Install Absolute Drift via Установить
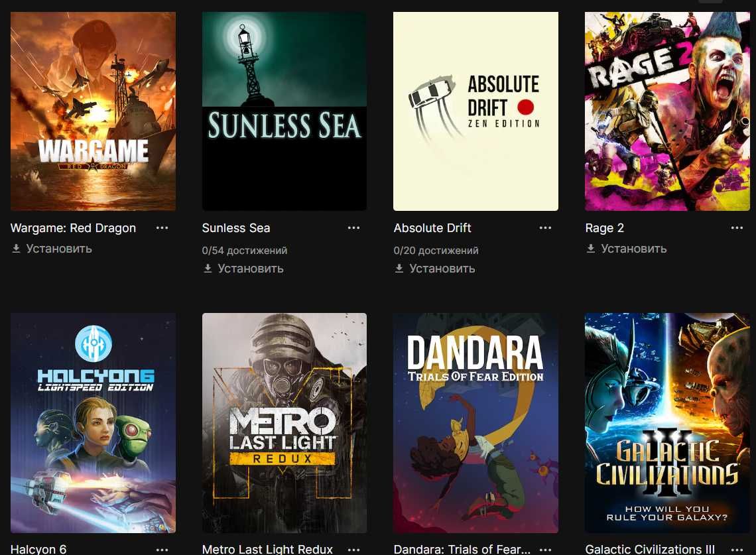The image size is (756, 555). click(x=442, y=269)
